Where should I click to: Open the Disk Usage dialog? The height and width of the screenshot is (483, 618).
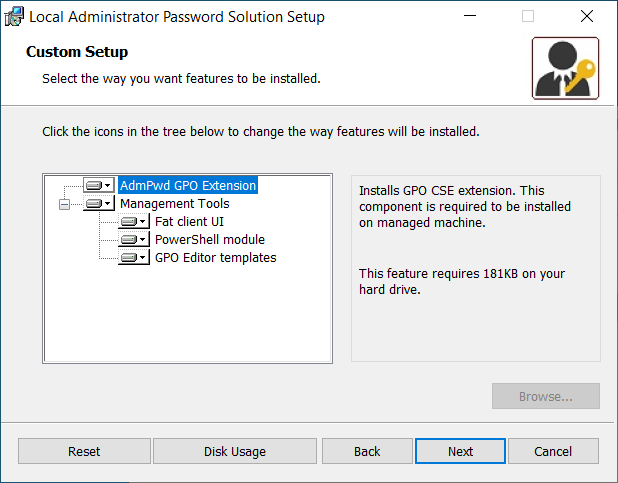[x=235, y=451]
